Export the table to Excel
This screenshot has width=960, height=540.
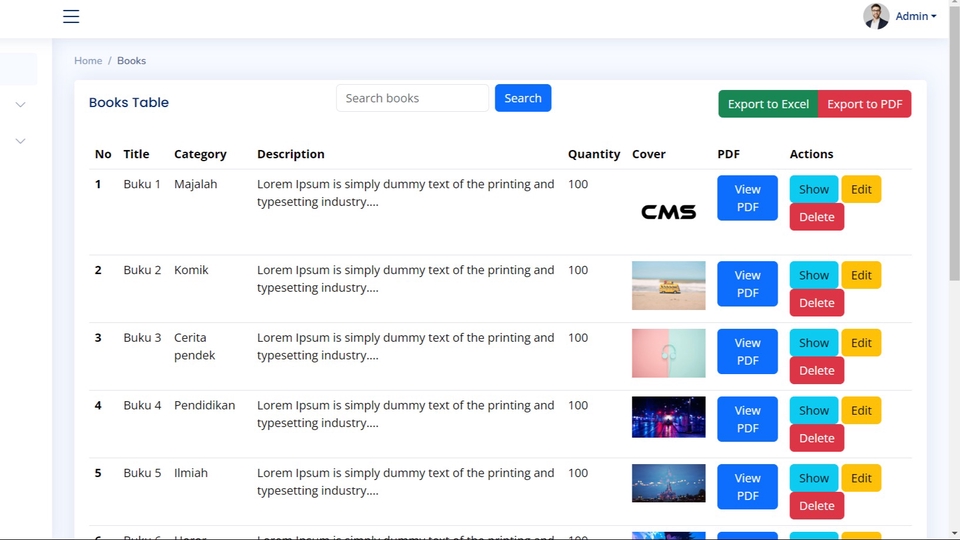(768, 104)
